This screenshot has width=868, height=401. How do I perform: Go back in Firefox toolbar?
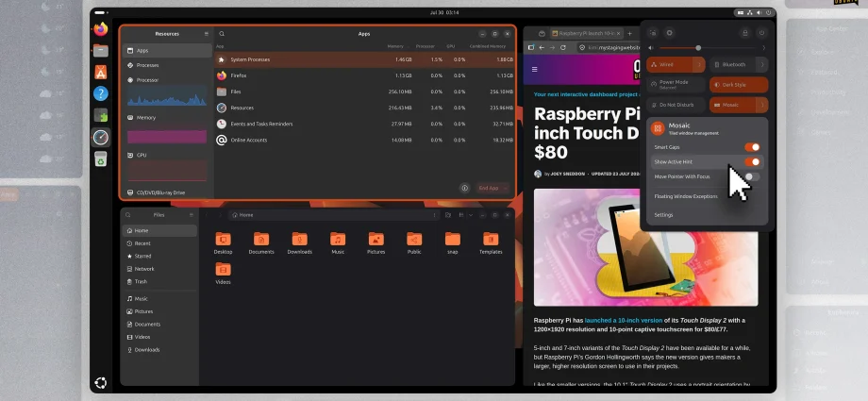pyautogui.click(x=542, y=47)
